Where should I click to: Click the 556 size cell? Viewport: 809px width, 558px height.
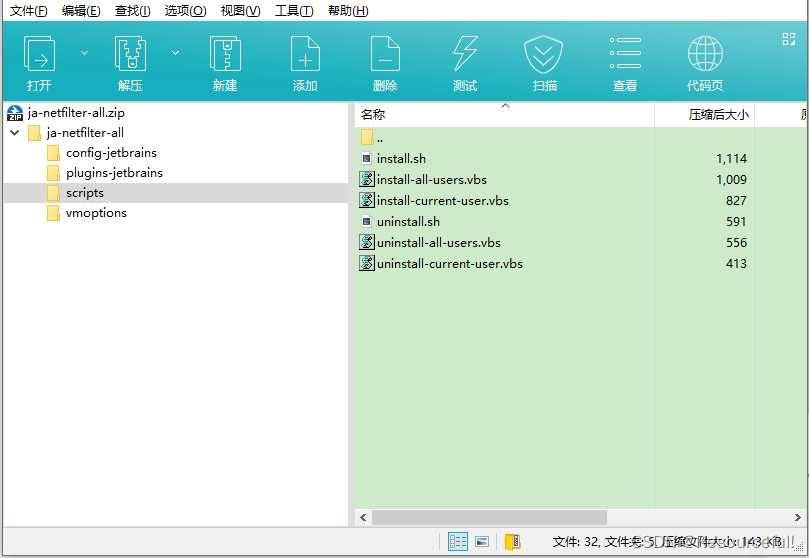tap(736, 242)
